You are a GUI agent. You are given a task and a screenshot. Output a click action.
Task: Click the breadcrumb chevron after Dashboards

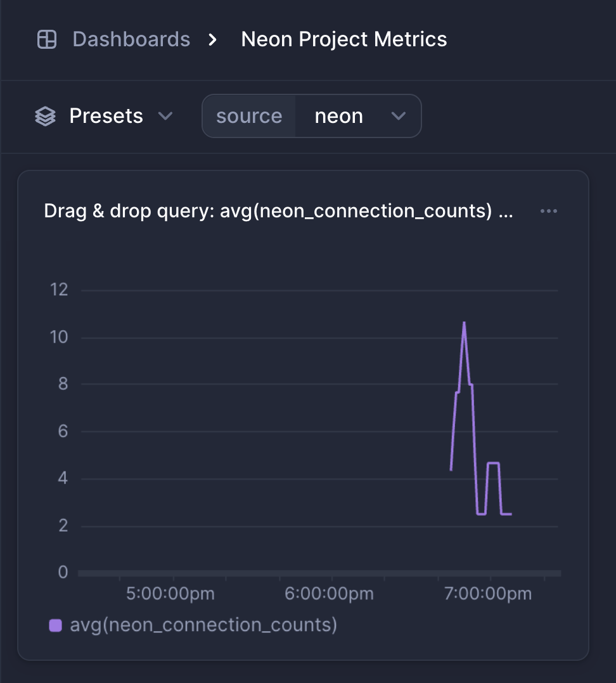[x=212, y=39]
